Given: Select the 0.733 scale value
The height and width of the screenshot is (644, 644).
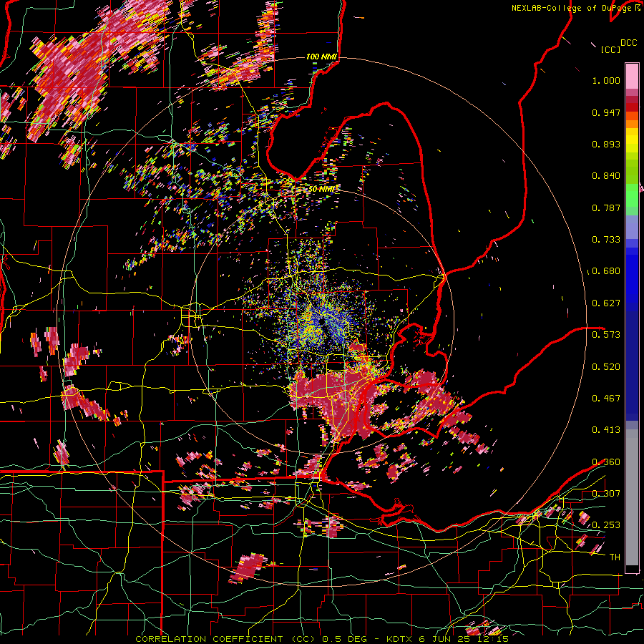Looking at the screenshot, I should [606, 240].
